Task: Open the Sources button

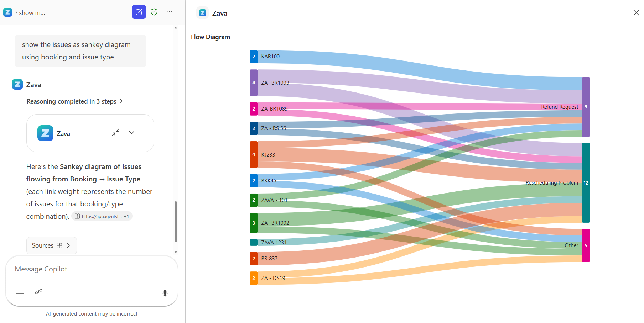Action: 52,245
